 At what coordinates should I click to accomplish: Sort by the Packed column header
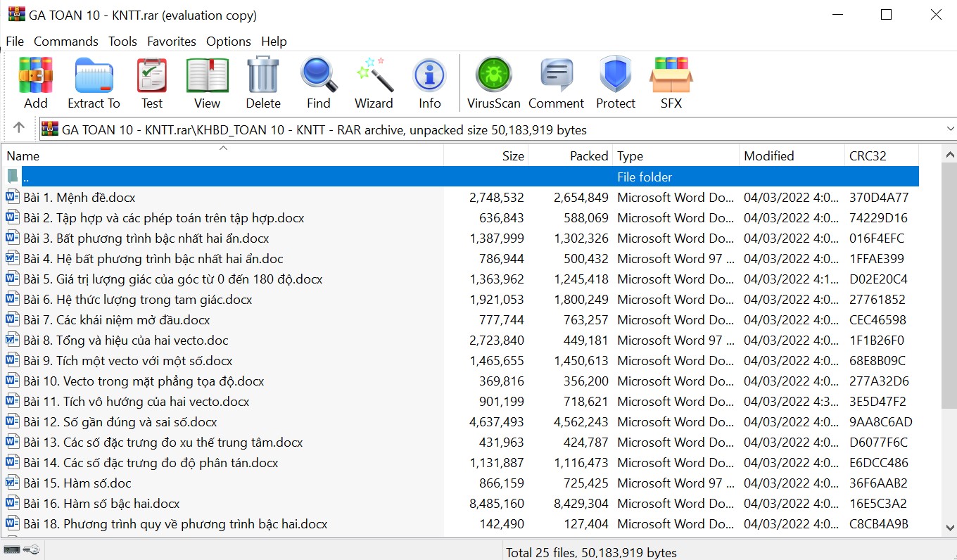(571, 155)
